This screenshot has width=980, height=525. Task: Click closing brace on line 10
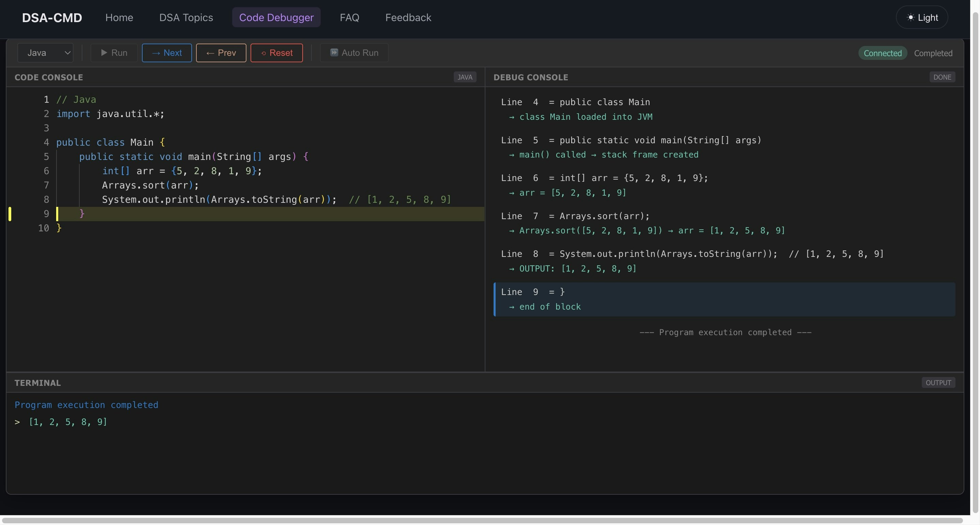[59, 228]
